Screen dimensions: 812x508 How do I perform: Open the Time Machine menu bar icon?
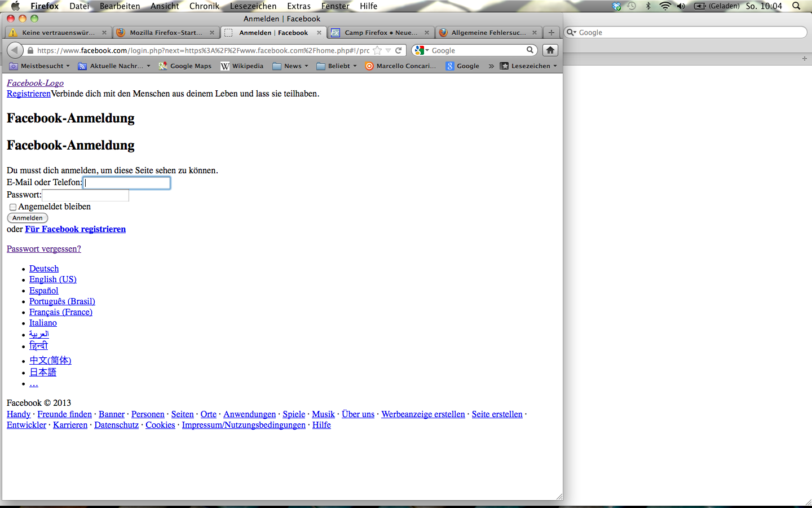coord(632,6)
